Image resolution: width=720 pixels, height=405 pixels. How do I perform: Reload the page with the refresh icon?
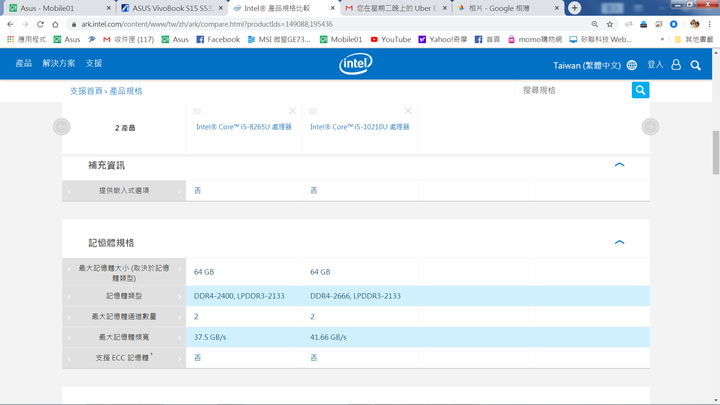click(x=40, y=24)
